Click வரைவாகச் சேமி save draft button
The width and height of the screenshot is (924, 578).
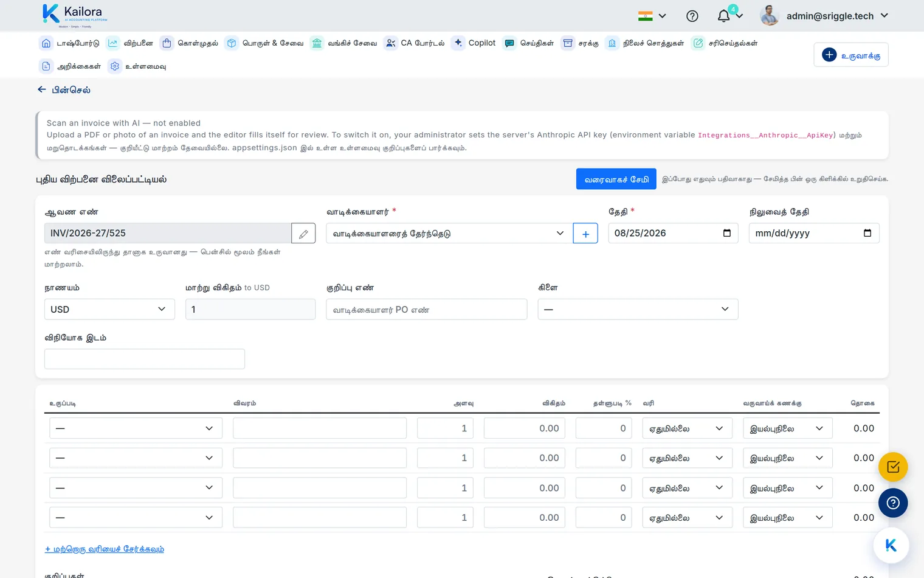(616, 179)
